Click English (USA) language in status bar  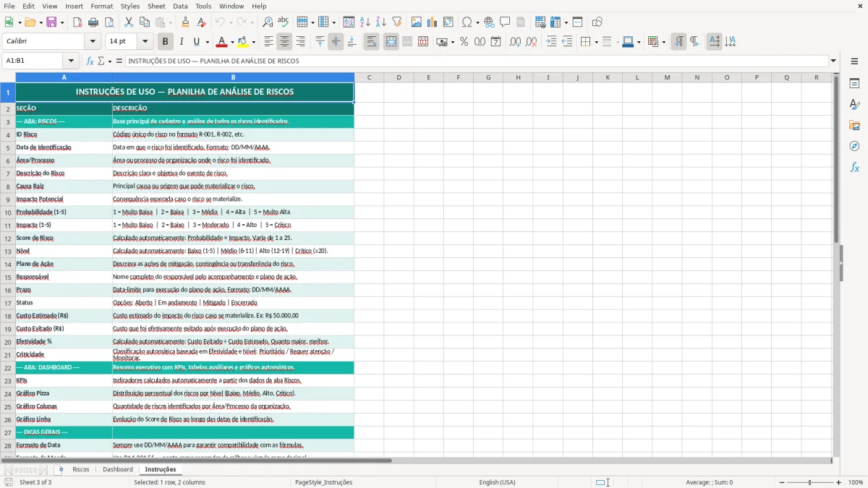[497, 482]
